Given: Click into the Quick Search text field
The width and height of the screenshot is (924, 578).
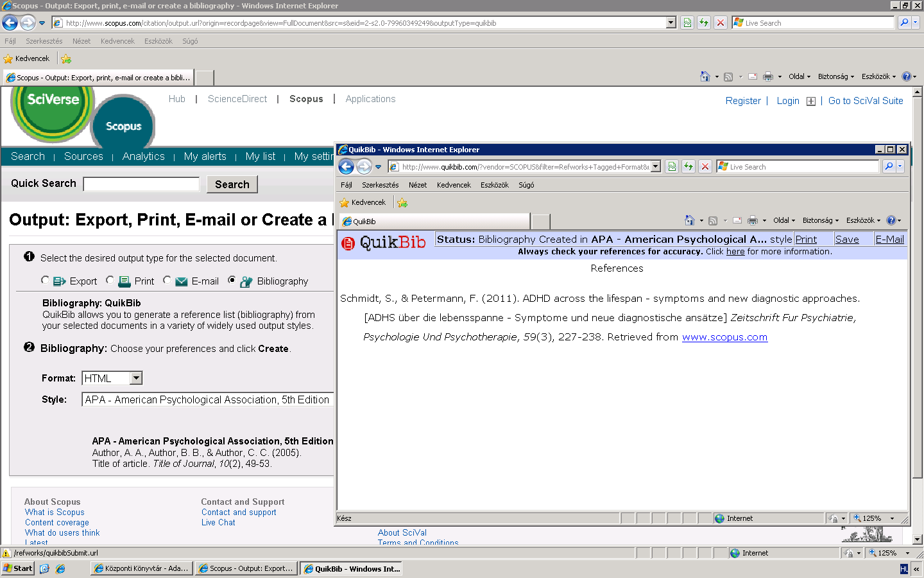Looking at the screenshot, I should point(142,184).
